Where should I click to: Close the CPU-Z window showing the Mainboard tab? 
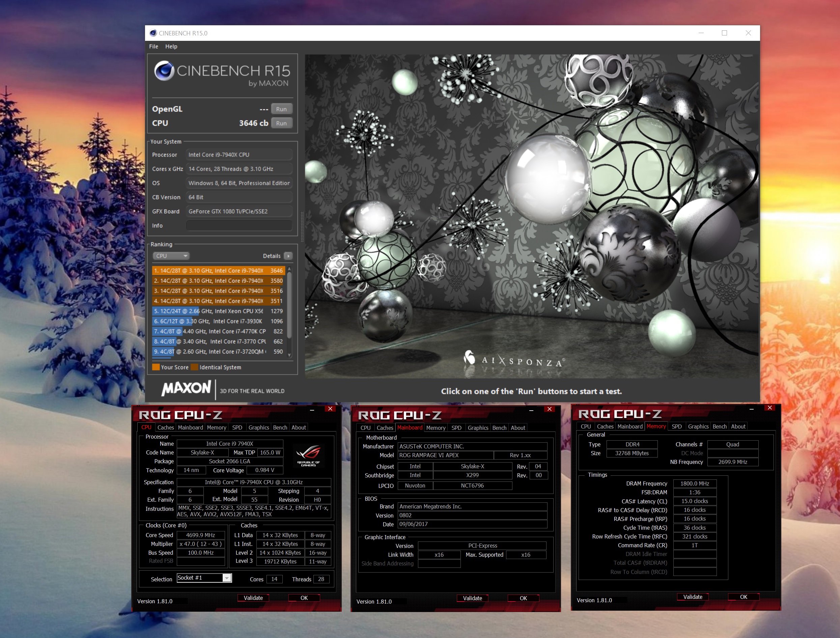pyautogui.click(x=549, y=409)
